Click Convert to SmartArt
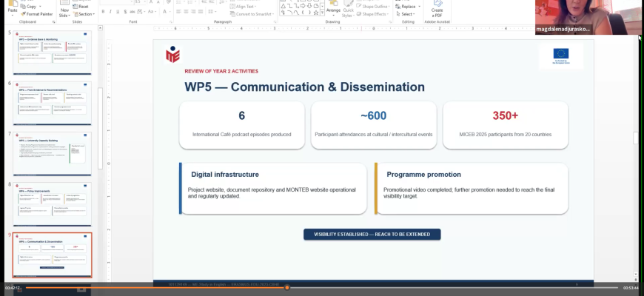The width and height of the screenshot is (644, 296). pyautogui.click(x=252, y=14)
